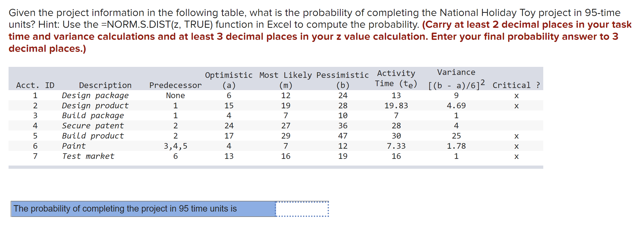
Task: Click the "3,4,5" predecessor cell
Action: click(175, 146)
